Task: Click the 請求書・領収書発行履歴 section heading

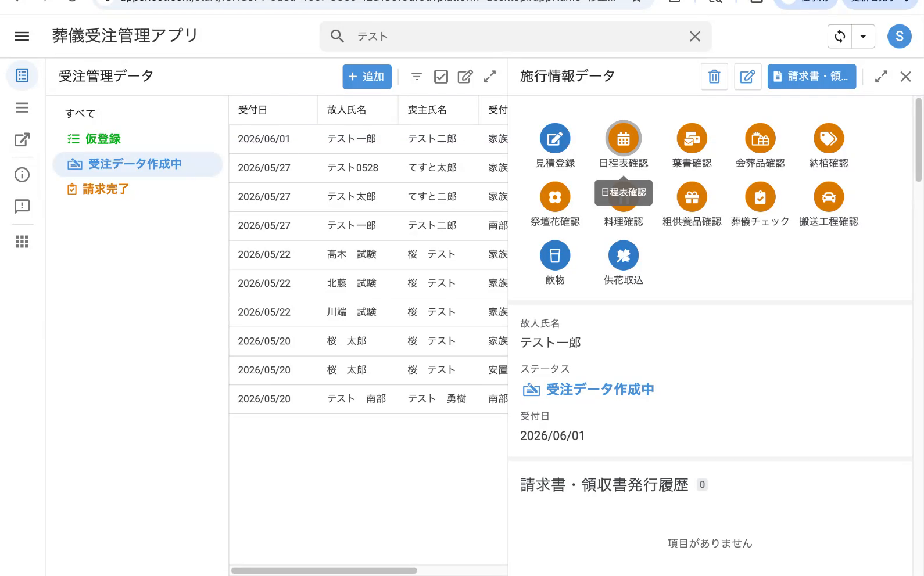Action: tap(604, 485)
